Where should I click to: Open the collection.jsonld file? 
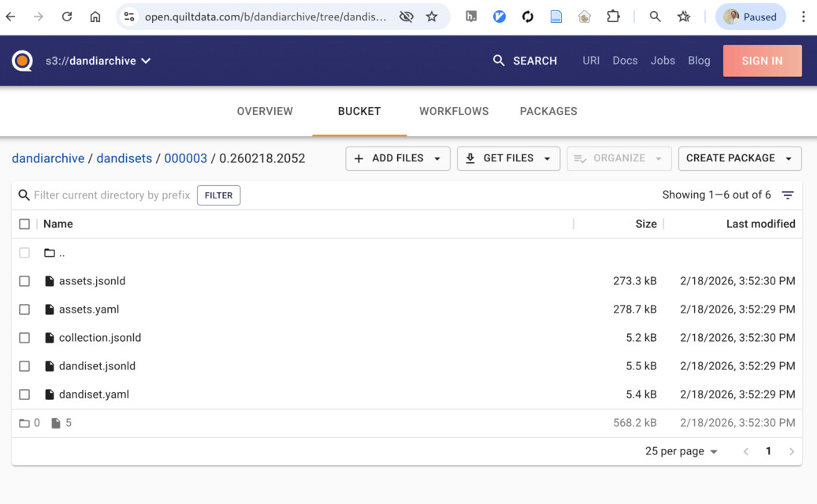coord(100,338)
